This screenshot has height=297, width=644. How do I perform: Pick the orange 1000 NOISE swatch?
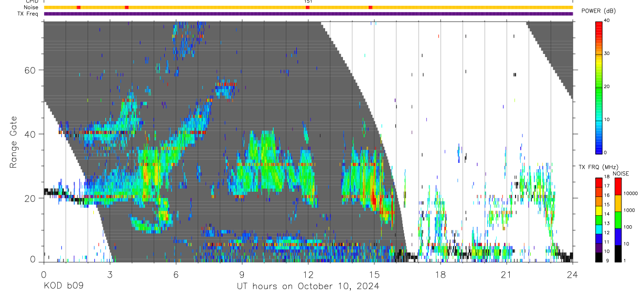(618, 203)
